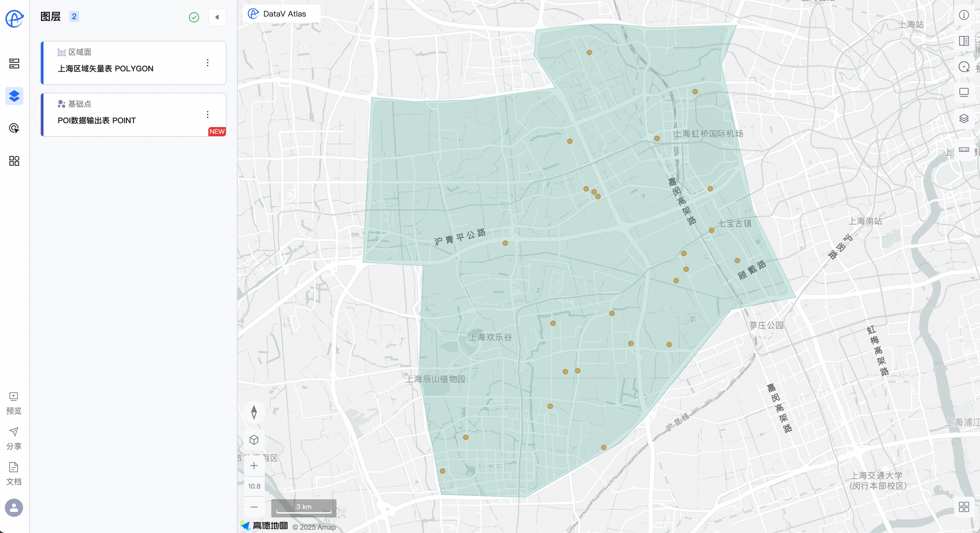The image size is (980, 533).
Task: Open split map view panel icon
Action: click(964, 41)
